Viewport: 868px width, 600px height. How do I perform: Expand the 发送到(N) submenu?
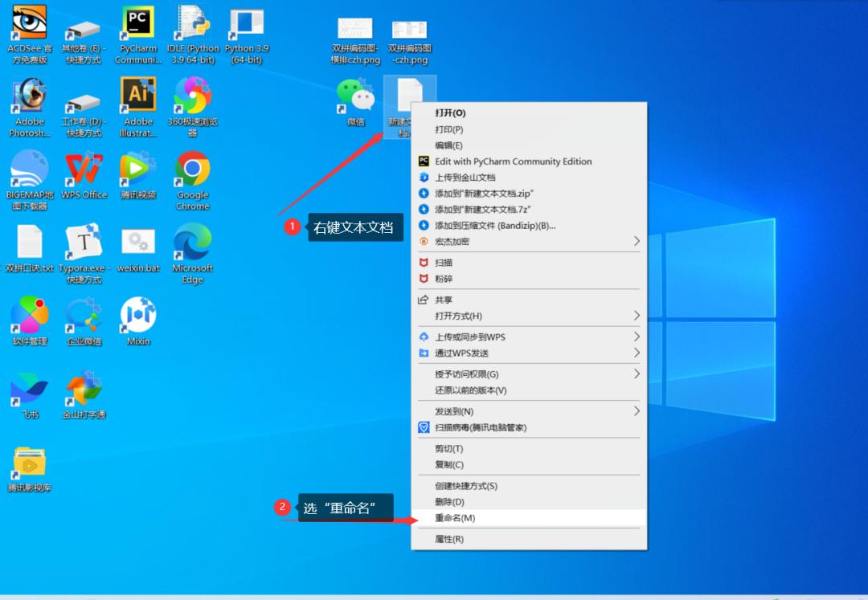click(637, 411)
